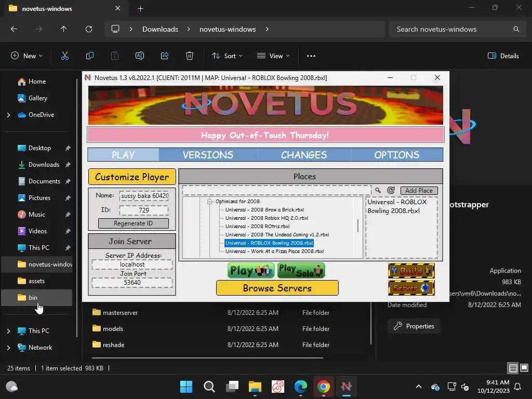Image resolution: width=532 pixels, height=399 pixels.
Task: Click the places search field in Novetus
Action: coord(276,190)
